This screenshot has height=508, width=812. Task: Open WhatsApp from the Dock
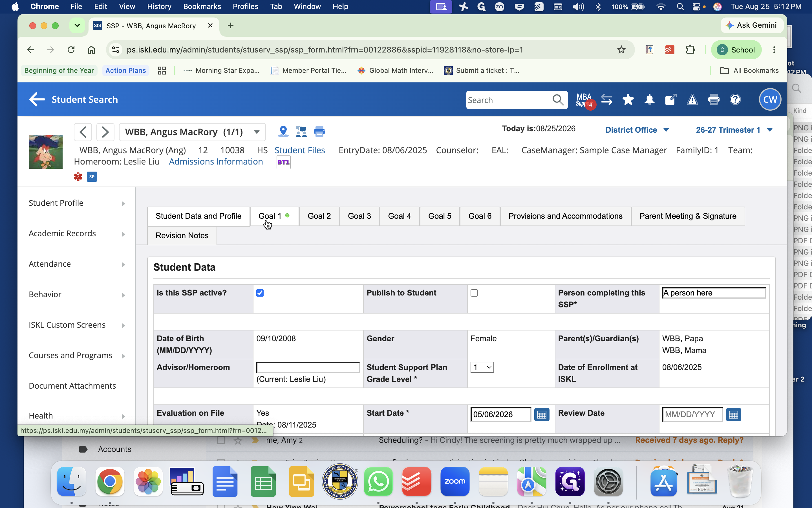[x=378, y=481]
